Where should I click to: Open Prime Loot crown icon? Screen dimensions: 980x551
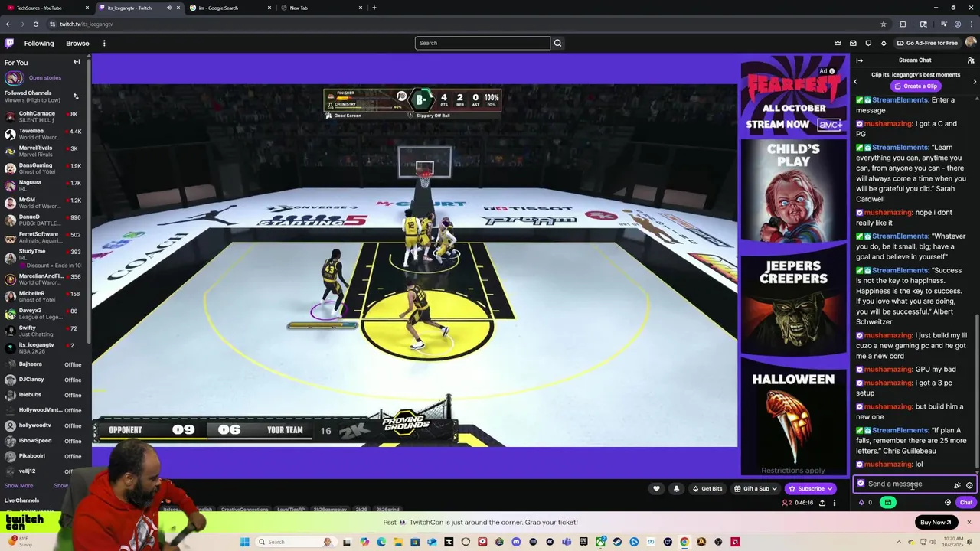(838, 43)
